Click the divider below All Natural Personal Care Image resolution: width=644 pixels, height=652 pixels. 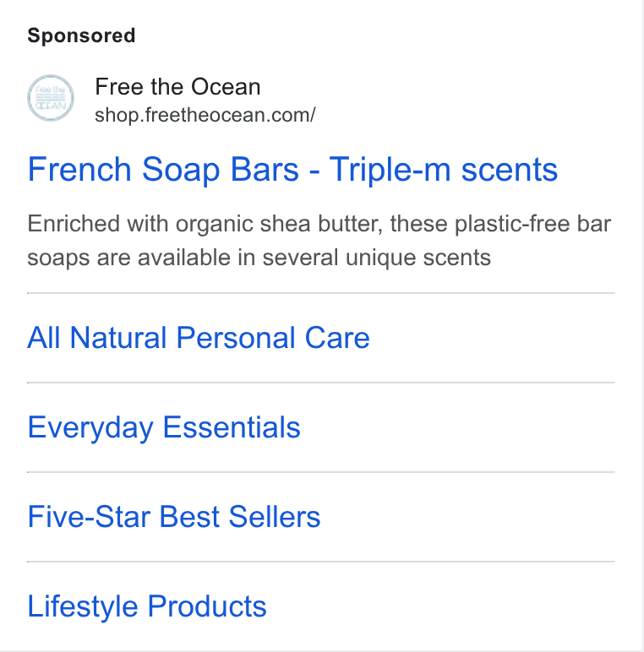click(321, 383)
